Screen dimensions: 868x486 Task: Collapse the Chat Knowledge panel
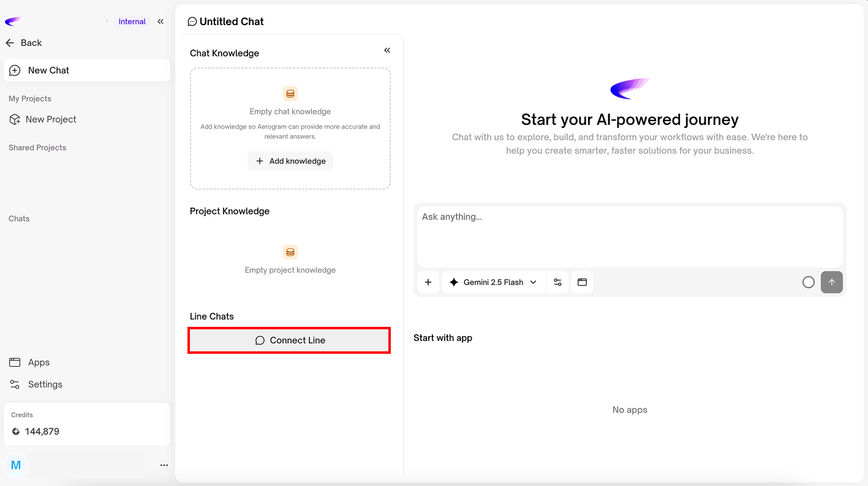pos(387,50)
